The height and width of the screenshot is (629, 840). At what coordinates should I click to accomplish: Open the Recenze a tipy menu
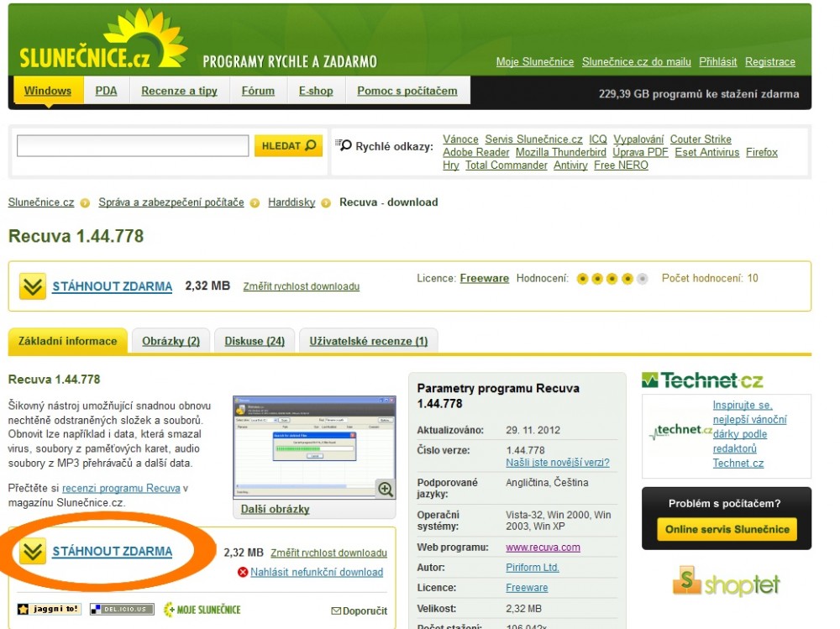(x=179, y=91)
